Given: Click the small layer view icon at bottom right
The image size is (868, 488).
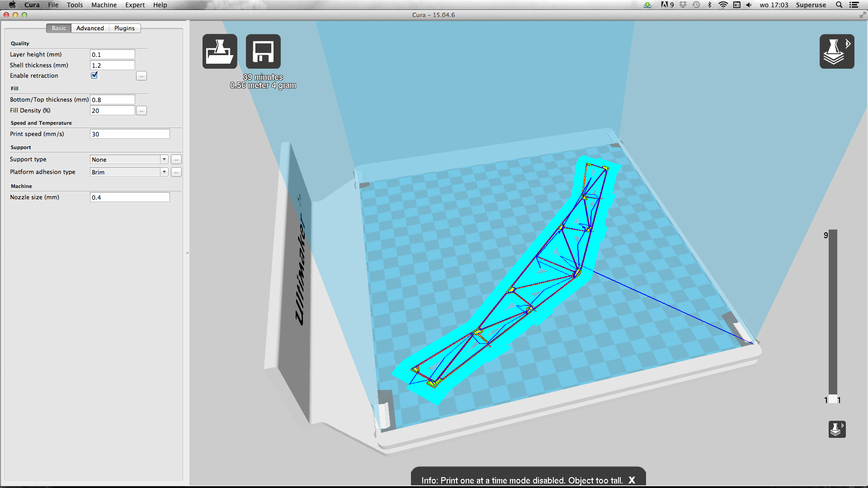Looking at the screenshot, I should 837,429.
